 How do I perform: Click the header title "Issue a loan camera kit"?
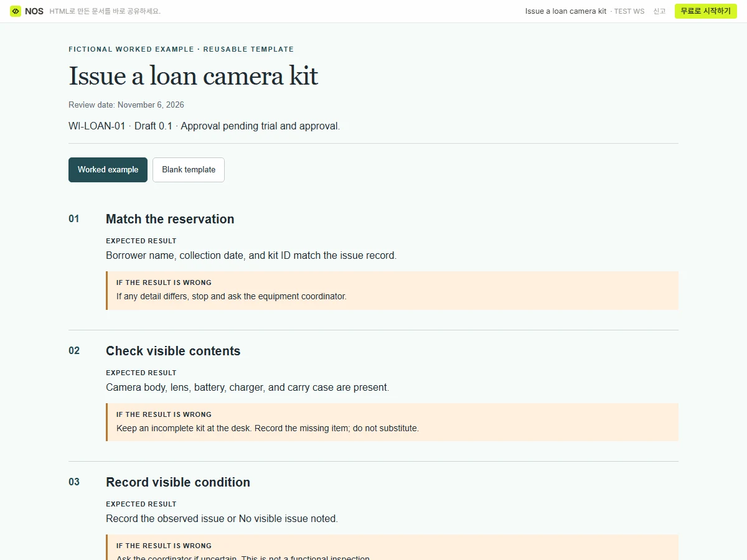point(566,11)
